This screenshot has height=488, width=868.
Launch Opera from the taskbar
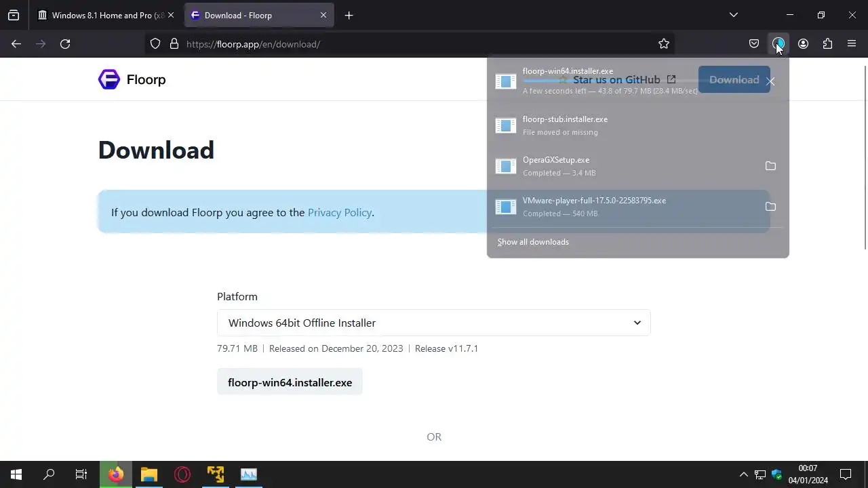tap(182, 474)
